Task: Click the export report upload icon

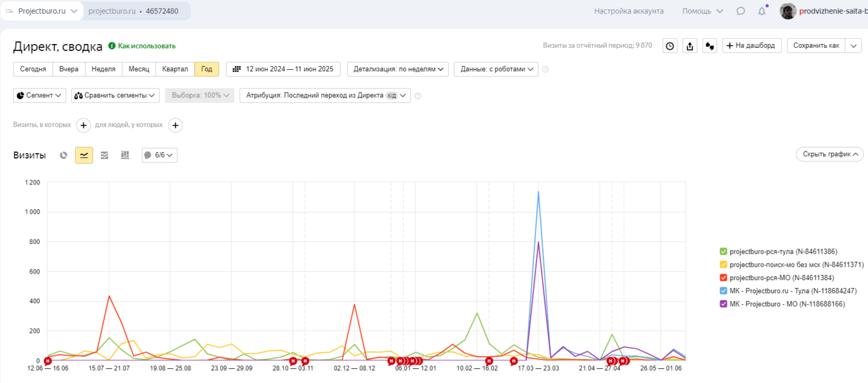Action: (x=690, y=46)
